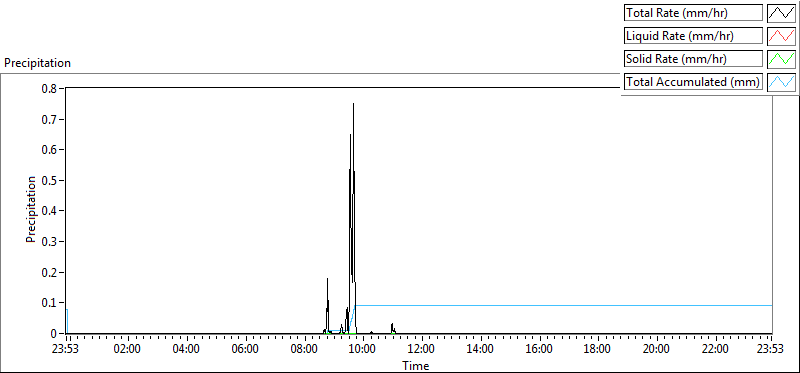Click the tallest black rate peak near 0.75
Screen dimensions: 800x373
(x=353, y=104)
